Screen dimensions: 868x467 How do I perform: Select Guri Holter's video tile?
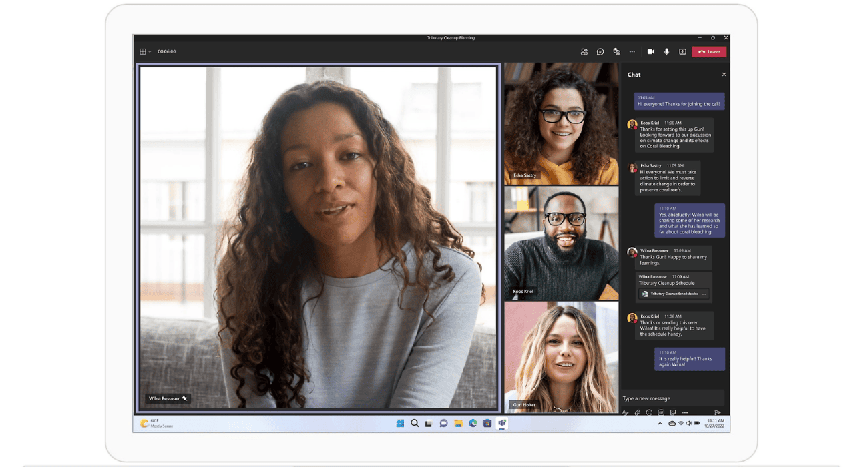(x=562, y=357)
